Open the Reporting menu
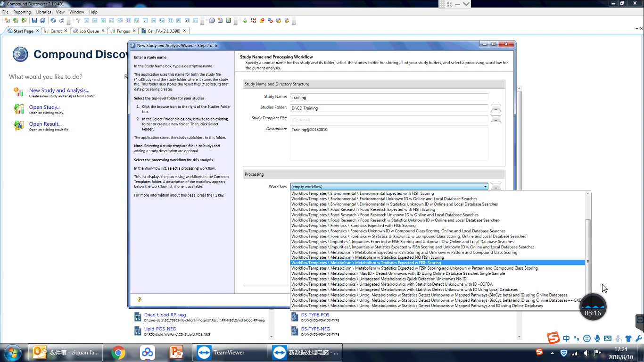Viewport: 644px width, 362px height. point(22,12)
